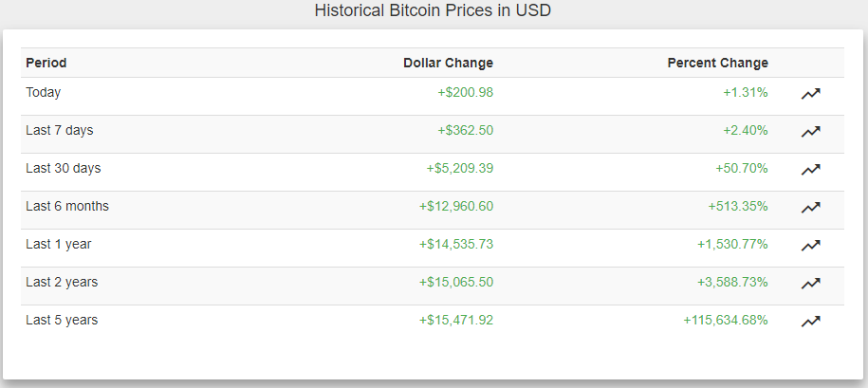This screenshot has width=868, height=388.
Task: Click the Dollar Change column header
Action: point(448,63)
